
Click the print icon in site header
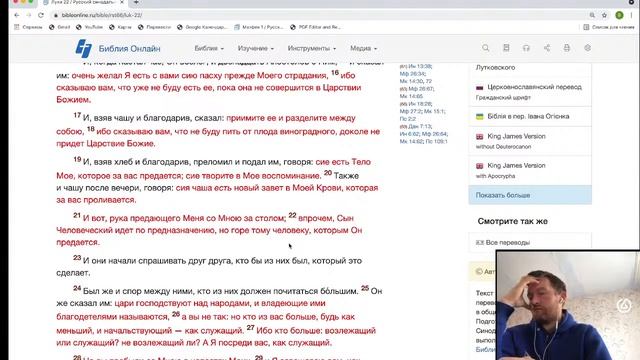[567, 48]
